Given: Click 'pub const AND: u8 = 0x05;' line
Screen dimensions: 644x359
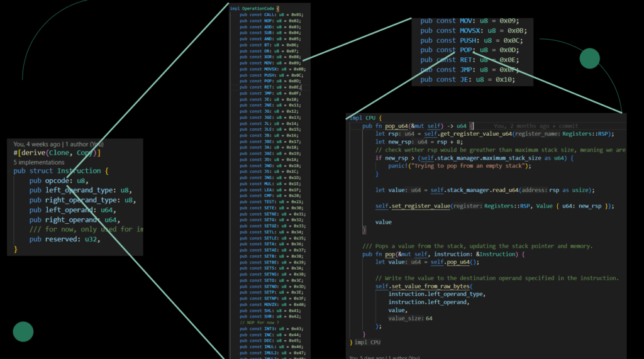Looking at the screenshot, I should click(x=270, y=38).
